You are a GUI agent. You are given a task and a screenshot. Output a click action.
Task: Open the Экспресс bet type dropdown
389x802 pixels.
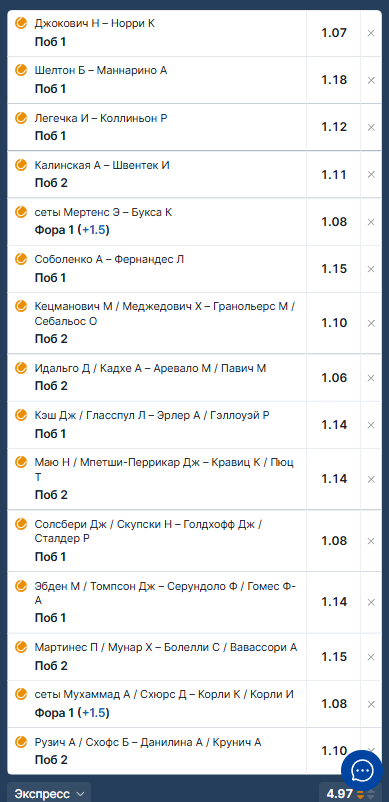pos(49,793)
